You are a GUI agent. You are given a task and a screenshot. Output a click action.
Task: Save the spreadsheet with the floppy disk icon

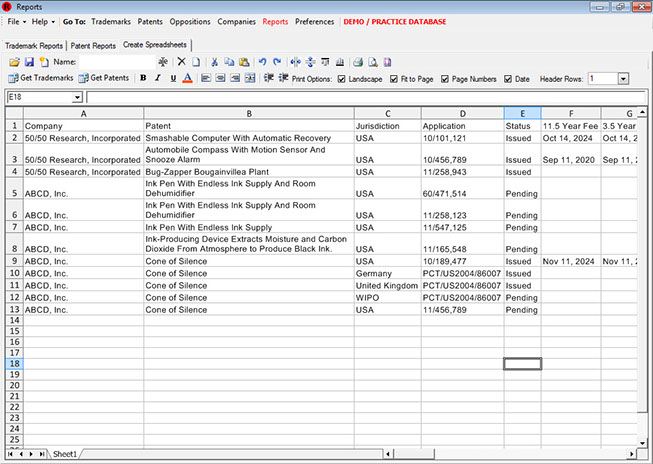pyautogui.click(x=29, y=62)
